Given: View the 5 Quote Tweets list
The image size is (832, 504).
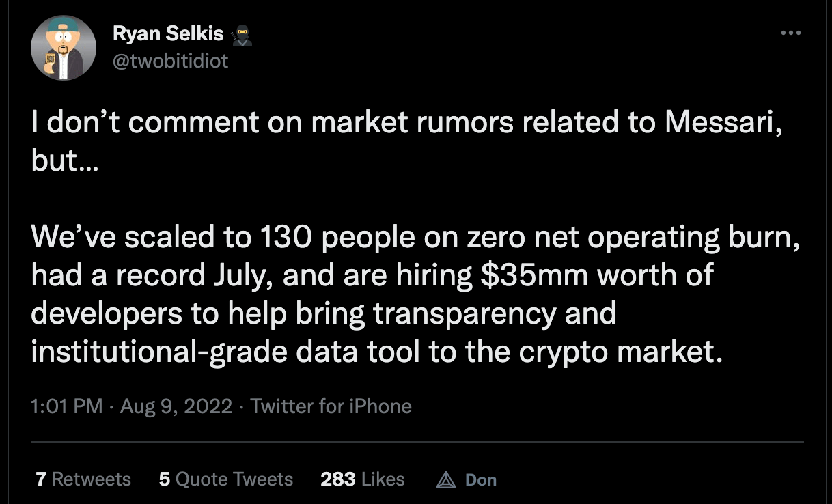Looking at the screenshot, I should (x=225, y=479).
